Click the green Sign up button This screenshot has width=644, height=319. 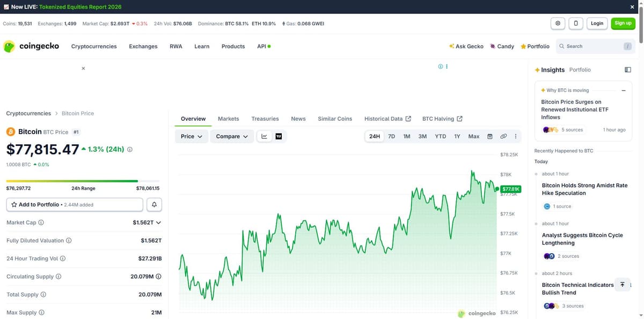[x=623, y=23]
